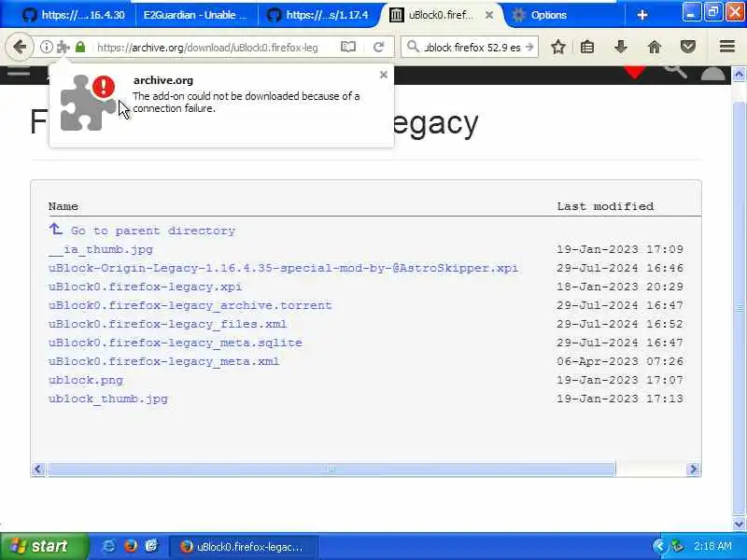The height and width of the screenshot is (560, 747).
Task: Select uBlock0.firefox-legac... taskbar button
Action: click(244, 546)
